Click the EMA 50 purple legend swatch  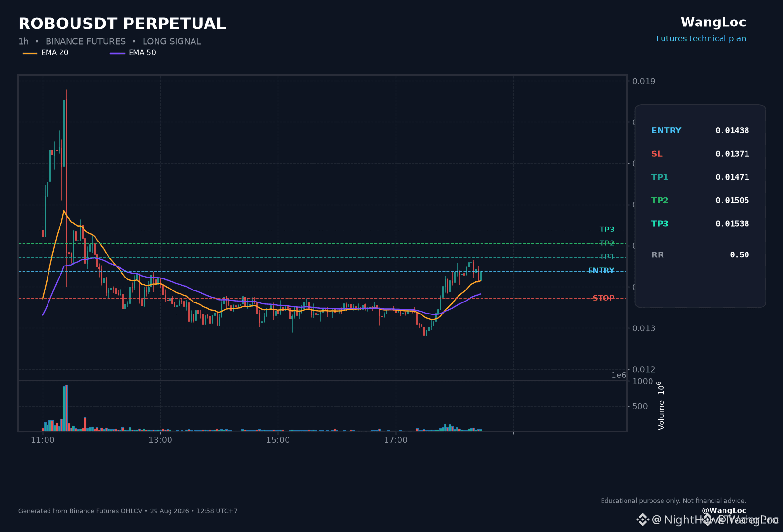(118, 53)
